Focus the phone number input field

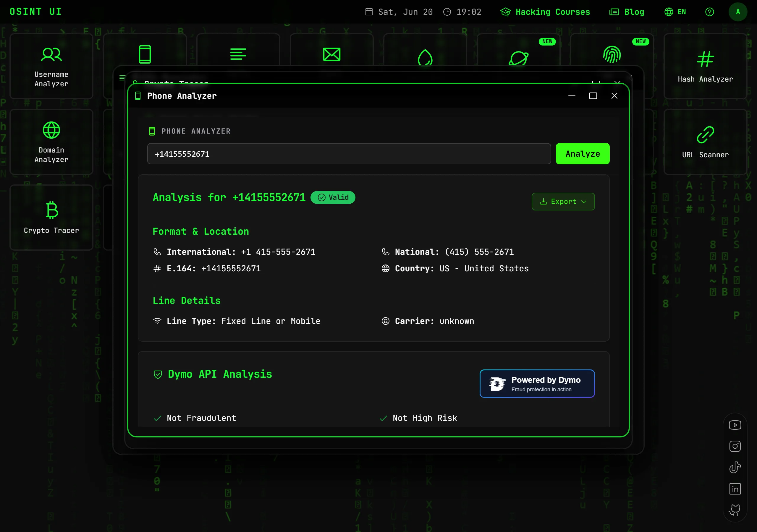349,154
